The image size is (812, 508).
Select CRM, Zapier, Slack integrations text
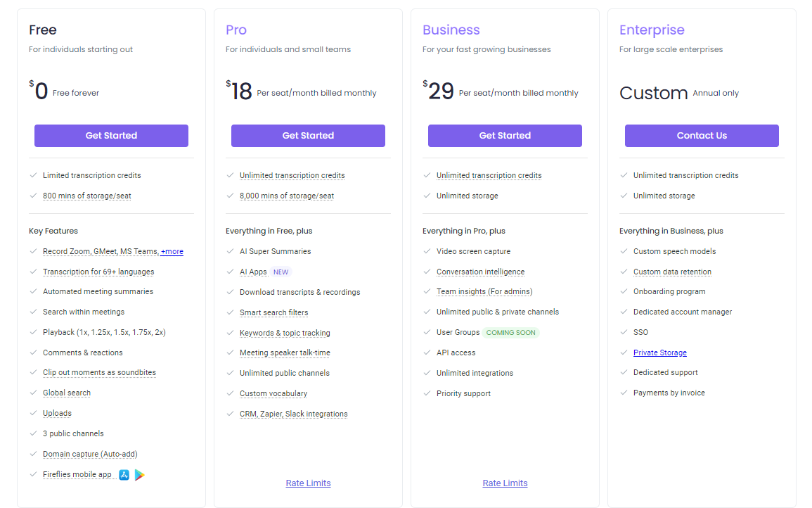click(x=293, y=414)
